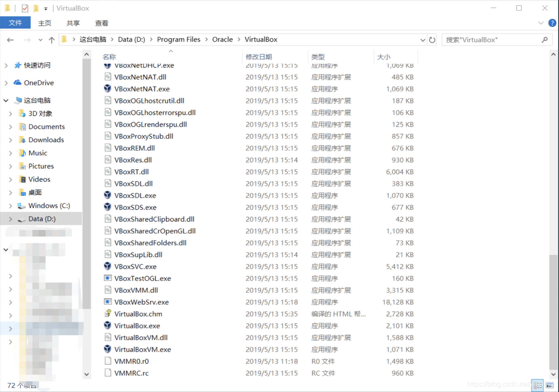Click the VBoxRT.dll file icon
The image size is (559, 392).
click(108, 171)
